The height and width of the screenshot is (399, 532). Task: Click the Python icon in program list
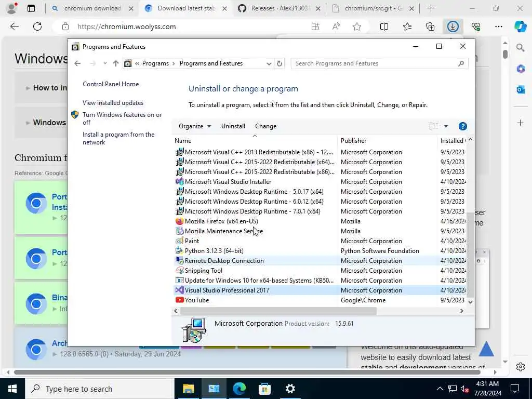coord(179,251)
